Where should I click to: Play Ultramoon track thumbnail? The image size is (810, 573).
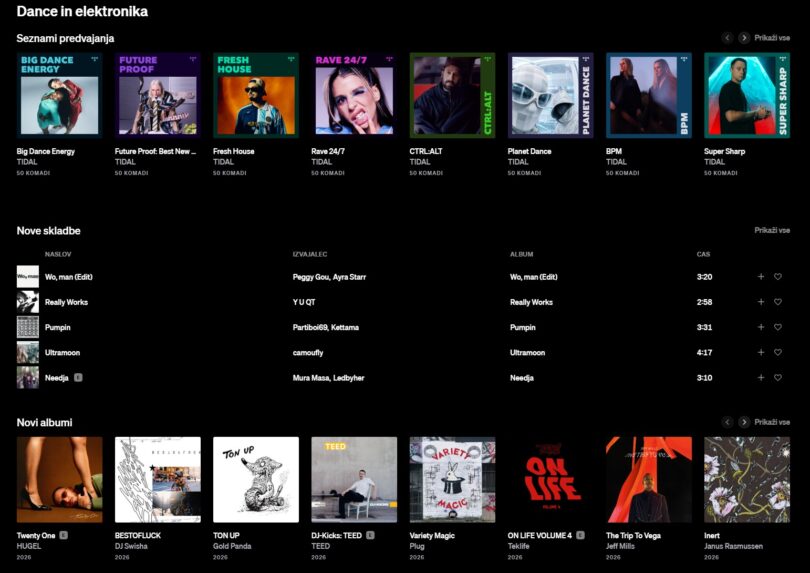pyautogui.click(x=27, y=352)
